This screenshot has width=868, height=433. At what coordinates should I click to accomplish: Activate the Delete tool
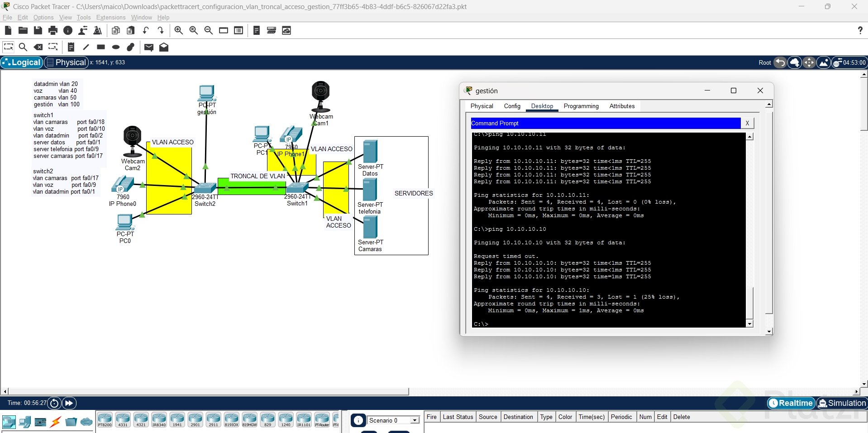pos(38,47)
